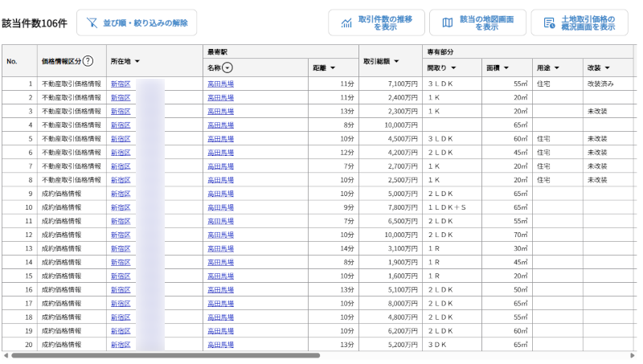Click 新宿区 link in row 20
643x364 pixels.
(x=120, y=345)
